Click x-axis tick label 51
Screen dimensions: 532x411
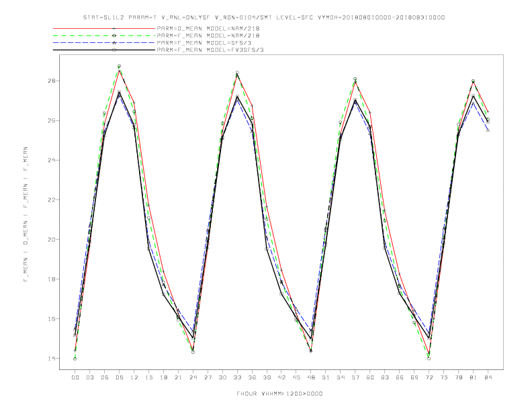(326, 377)
